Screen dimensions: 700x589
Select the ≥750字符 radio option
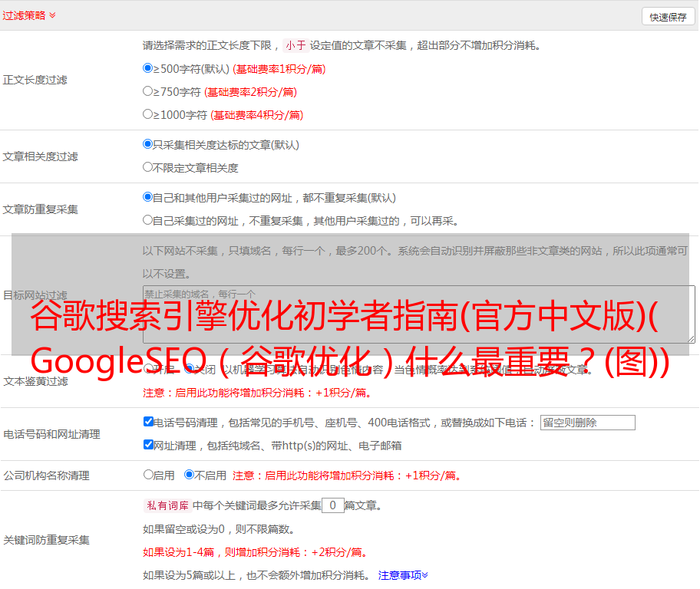[147, 91]
